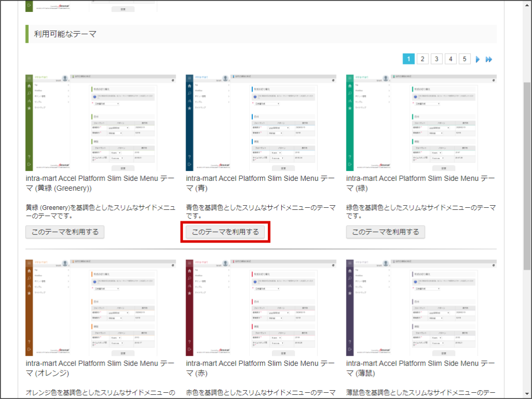This screenshot has width=532, height=399.
Task: Apply the 緑 (green) theme button
Action: point(385,232)
